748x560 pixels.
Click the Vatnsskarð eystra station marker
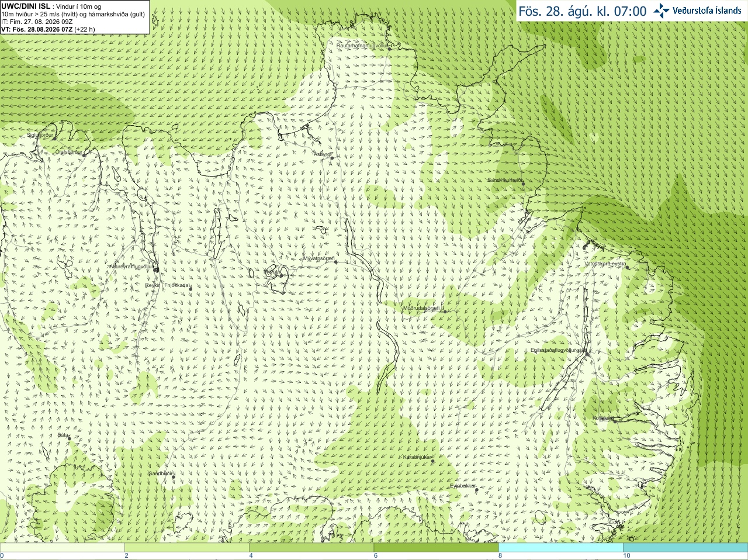click(x=628, y=267)
